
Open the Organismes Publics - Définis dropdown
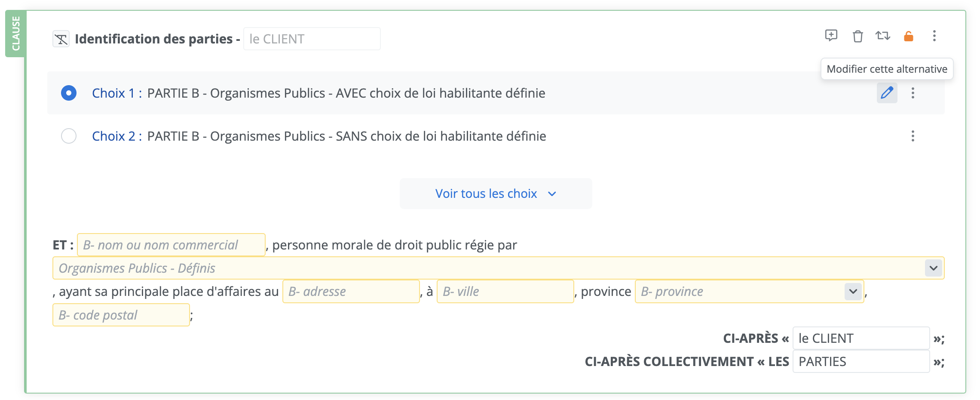click(933, 268)
